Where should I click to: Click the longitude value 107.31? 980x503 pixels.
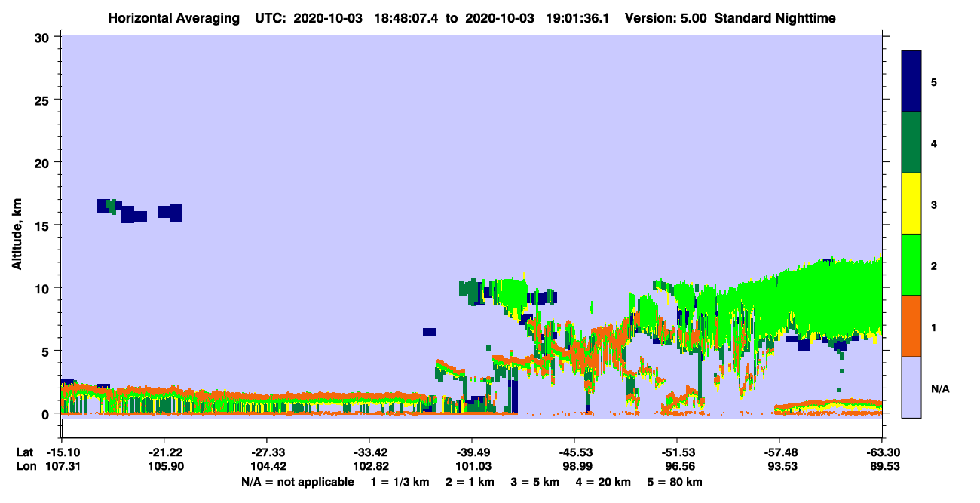[62, 467]
